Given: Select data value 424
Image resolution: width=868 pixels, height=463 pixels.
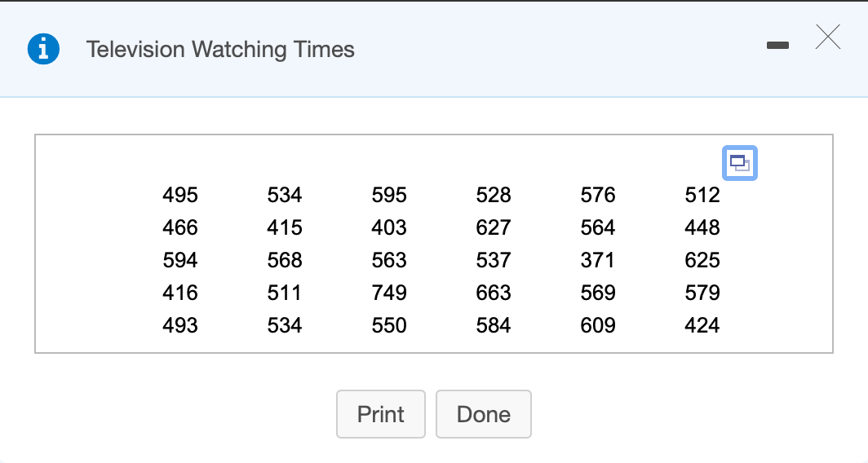Looking at the screenshot, I should coord(702,325).
